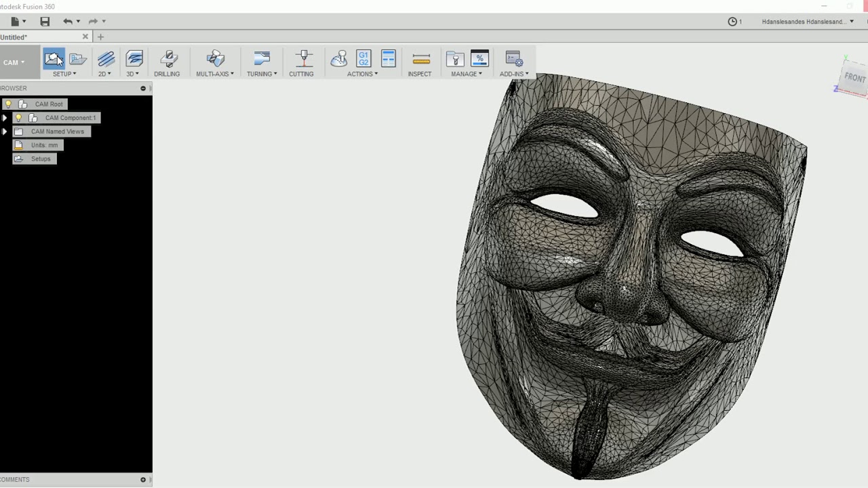Image resolution: width=868 pixels, height=488 pixels.
Task: Select Units: mm in the browser
Action: pos(44,145)
